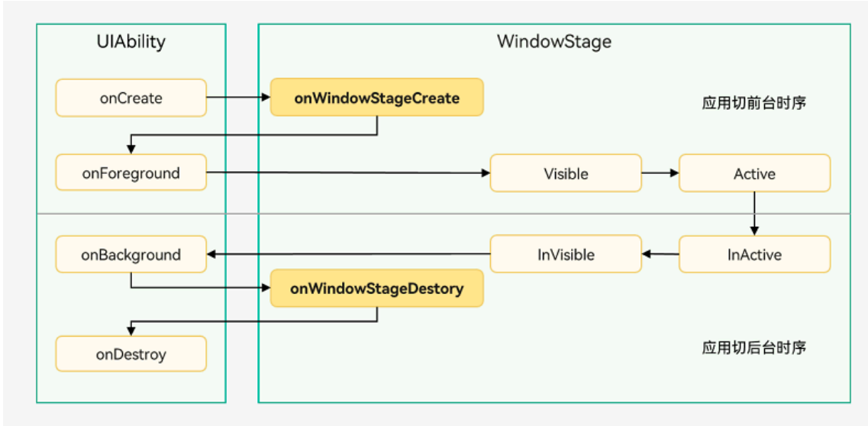Select the 应用切前台时序 label
This screenshot has width=868, height=426.
point(753,103)
